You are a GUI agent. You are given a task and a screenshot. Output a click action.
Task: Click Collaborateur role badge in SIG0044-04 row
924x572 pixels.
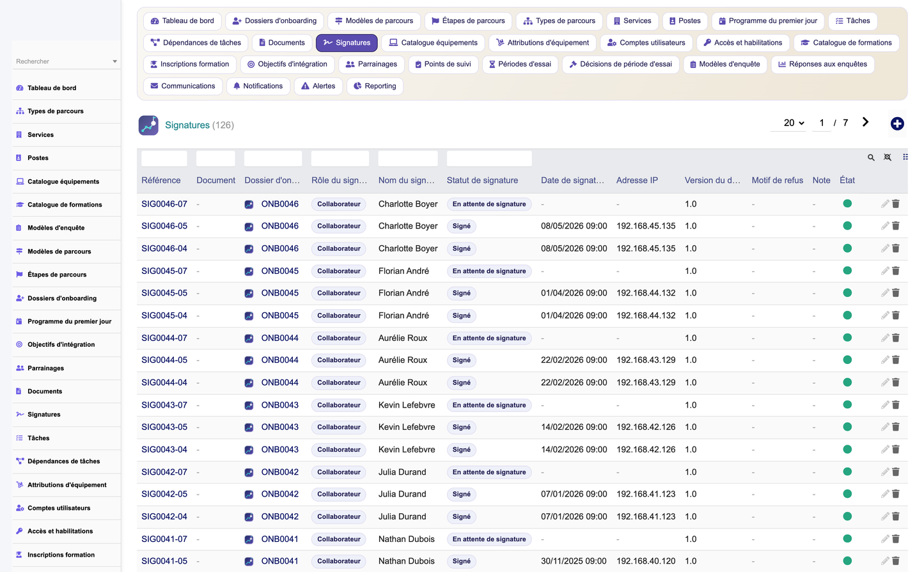[x=339, y=383]
